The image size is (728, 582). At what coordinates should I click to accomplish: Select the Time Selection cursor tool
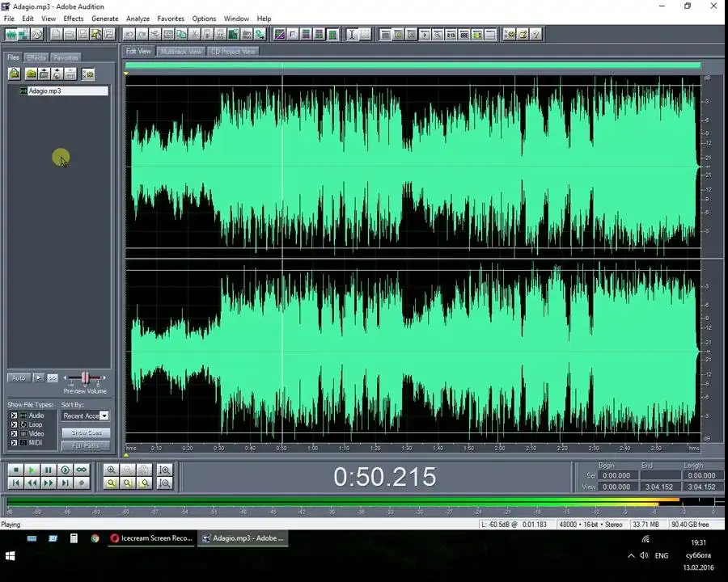[x=352, y=35]
